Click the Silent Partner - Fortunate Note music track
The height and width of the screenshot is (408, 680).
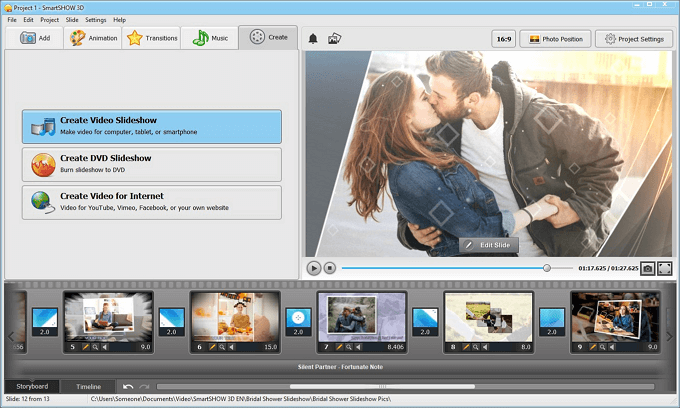point(340,367)
